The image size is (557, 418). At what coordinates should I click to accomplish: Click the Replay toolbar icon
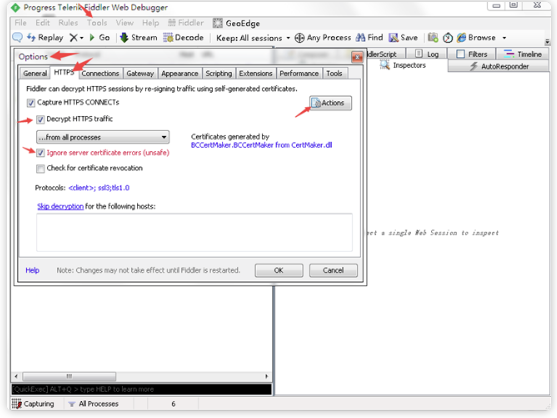pyautogui.click(x=31, y=37)
